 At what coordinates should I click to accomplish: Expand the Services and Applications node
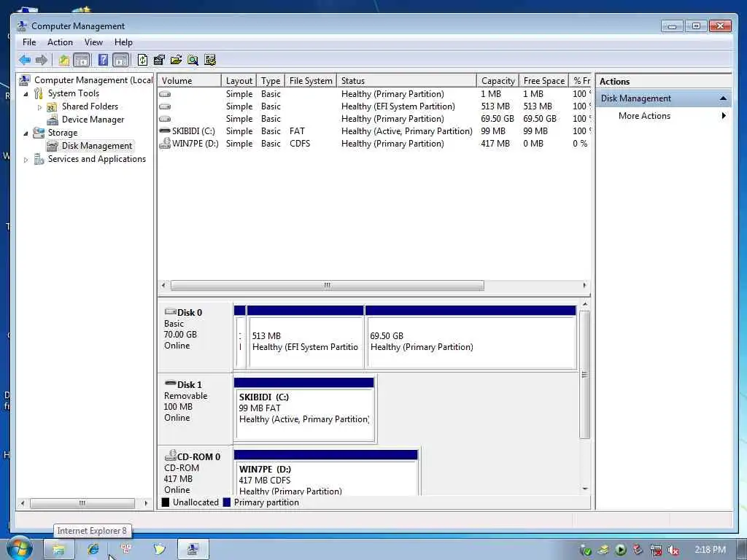point(26,160)
